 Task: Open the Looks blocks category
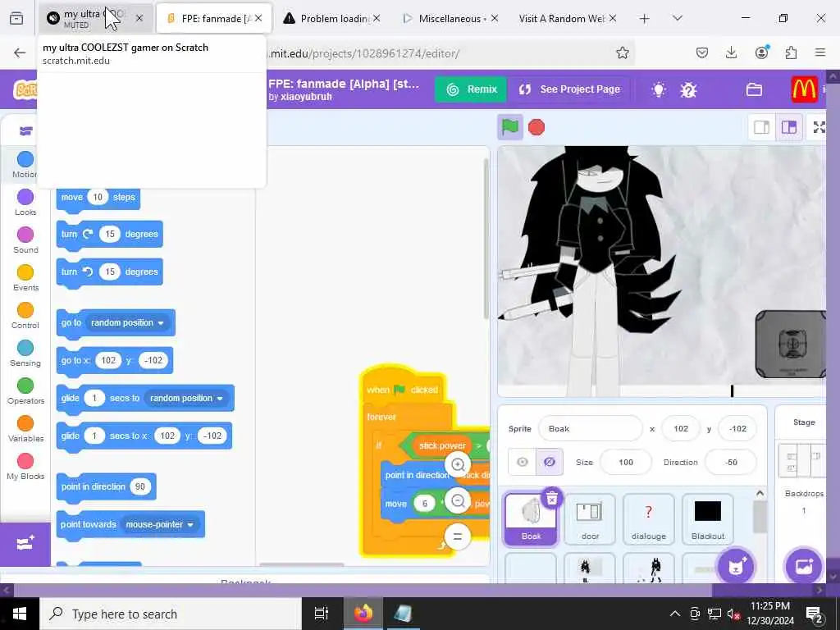coord(25,203)
